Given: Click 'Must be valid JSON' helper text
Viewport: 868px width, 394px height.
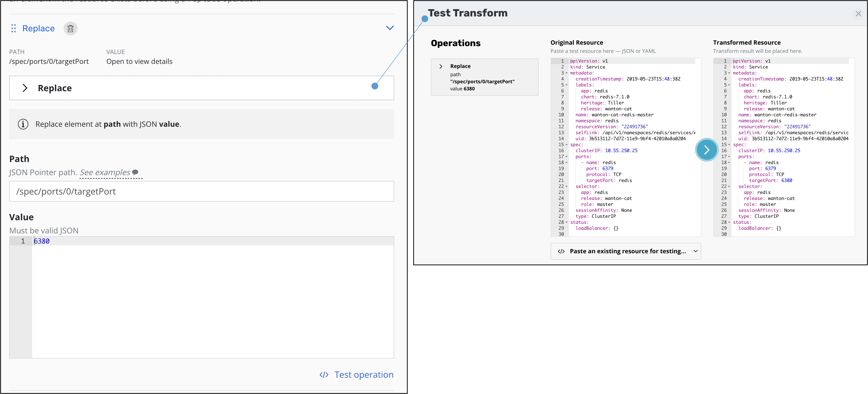Looking at the screenshot, I should [x=44, y=231].
